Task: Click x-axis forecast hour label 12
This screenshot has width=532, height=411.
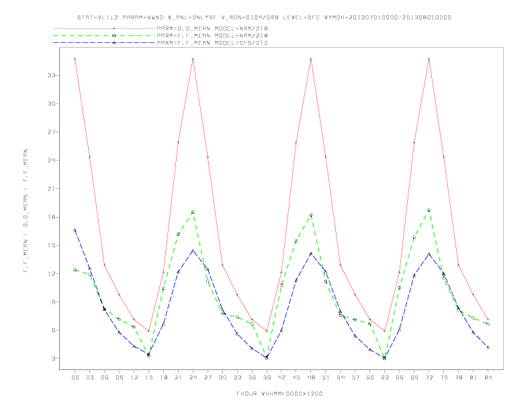Action: (x=134, y=377)
